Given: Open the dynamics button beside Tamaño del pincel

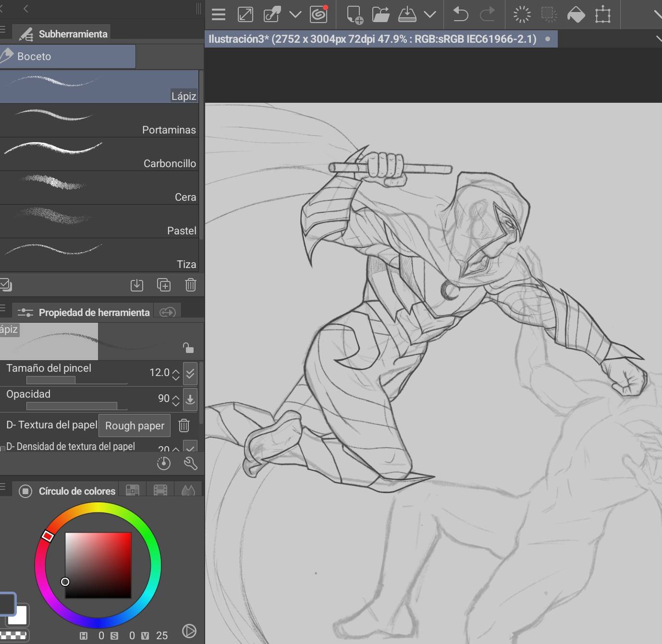Looking at the screenshot, I should click(x=190, y=374).
